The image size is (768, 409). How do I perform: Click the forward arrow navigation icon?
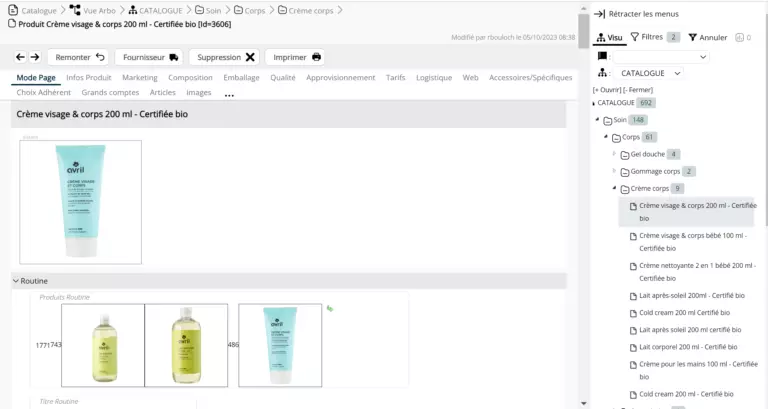[35, 57]
